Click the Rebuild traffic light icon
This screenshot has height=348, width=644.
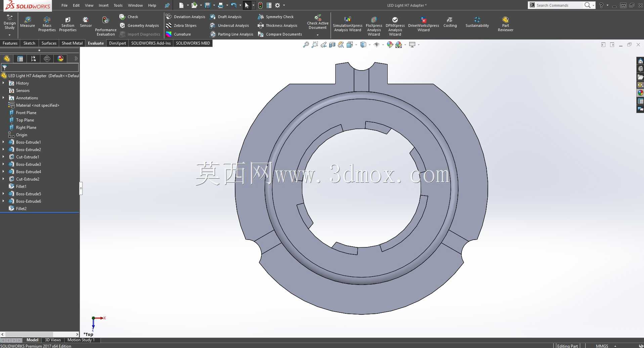[x=260, y=5]
